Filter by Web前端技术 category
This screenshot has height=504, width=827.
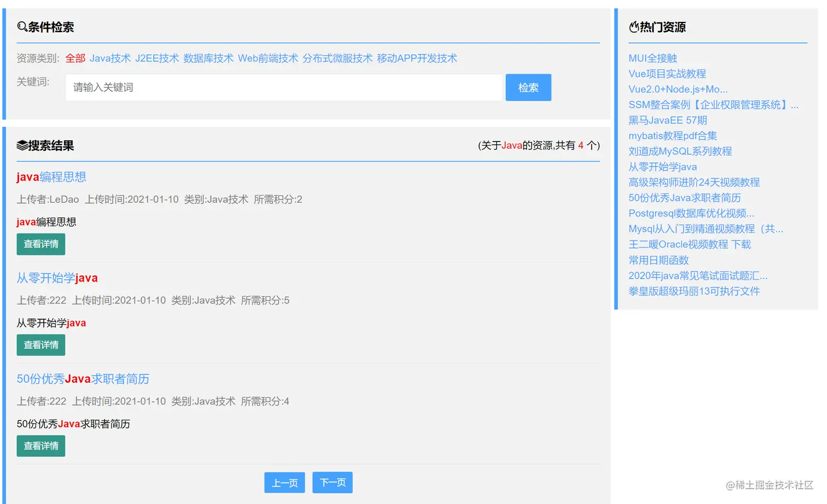268,58
